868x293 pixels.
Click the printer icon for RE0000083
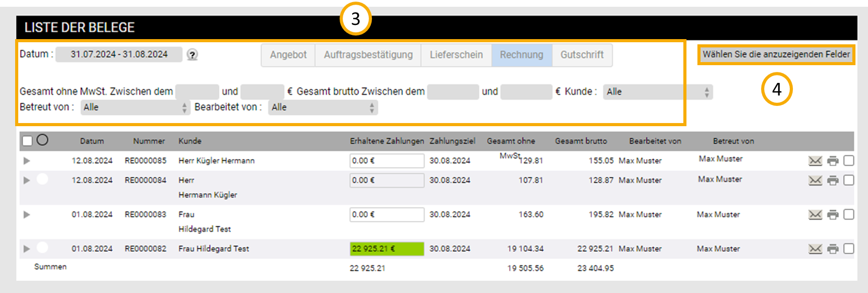tap(833, 215)
